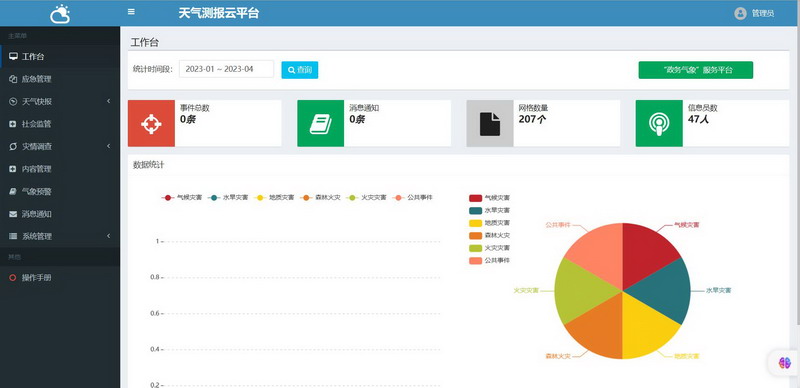Open the 管理员 user avatar icon
This screenshot has height=388, width=800.
point(740,13)
